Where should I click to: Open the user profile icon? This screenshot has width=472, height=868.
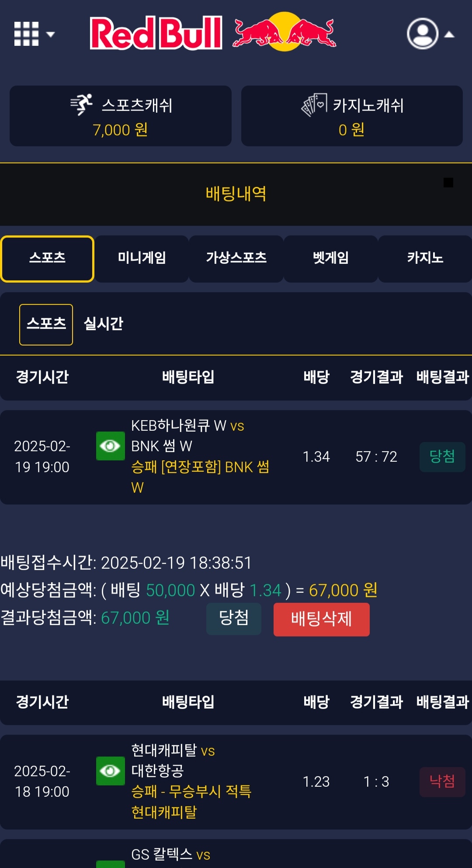tap(422, 33)
